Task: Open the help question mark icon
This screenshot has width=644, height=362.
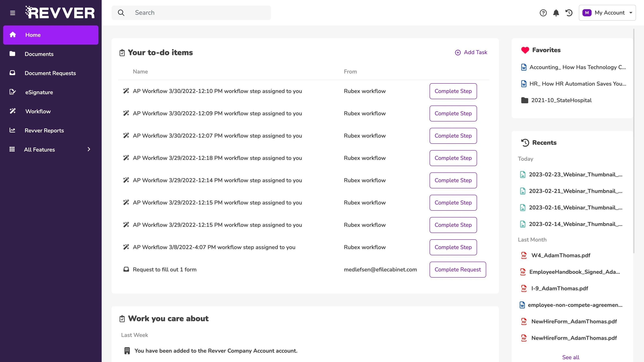Action: pos(543,13)
